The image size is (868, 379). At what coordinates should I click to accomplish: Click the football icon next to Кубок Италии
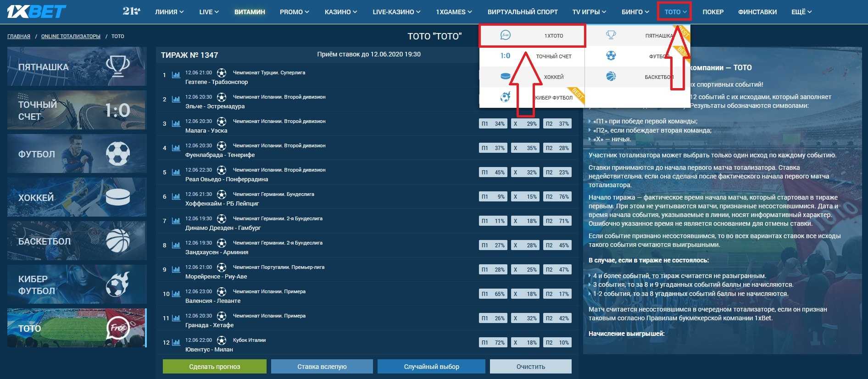(222, 340)
